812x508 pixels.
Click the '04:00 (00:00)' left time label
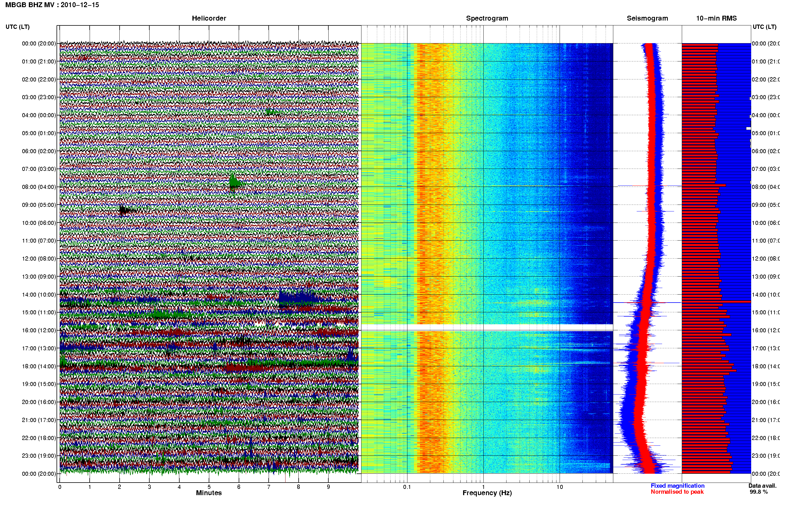tap(39, 115)
